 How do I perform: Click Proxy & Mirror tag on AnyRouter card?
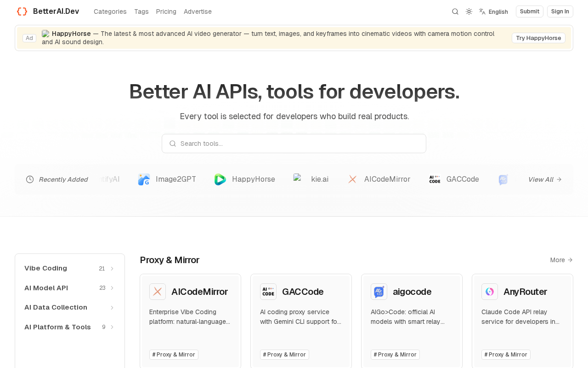click(506, 355)
